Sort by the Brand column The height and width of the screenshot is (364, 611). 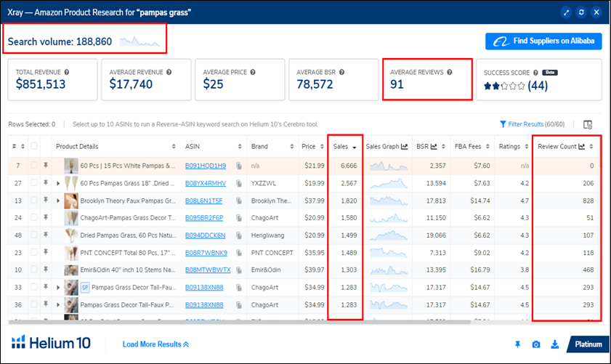tap(291, 147)
